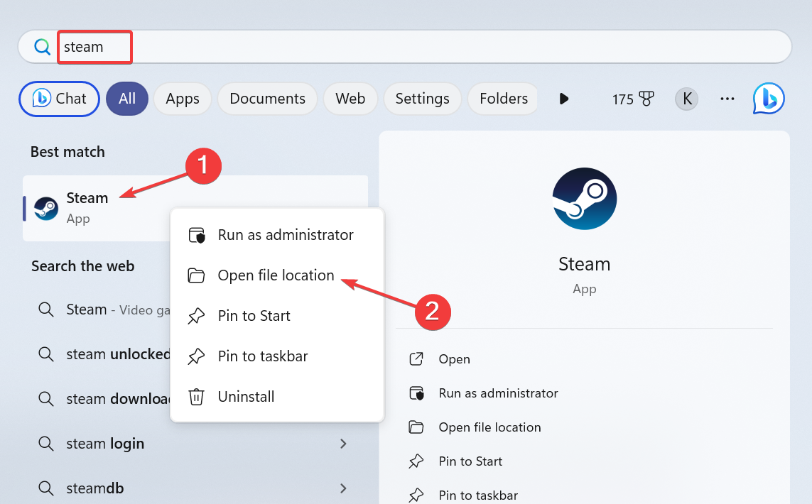This screenshot has height=504, width=812.
Task: Click the pin icon beside context menu Pin to Start
Action: pos(196,316)
